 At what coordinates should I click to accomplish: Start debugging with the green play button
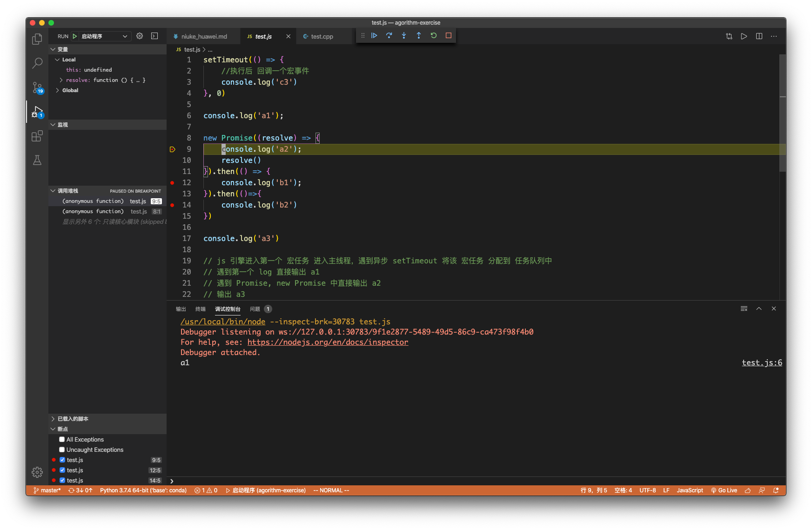(x=75, y=36)
